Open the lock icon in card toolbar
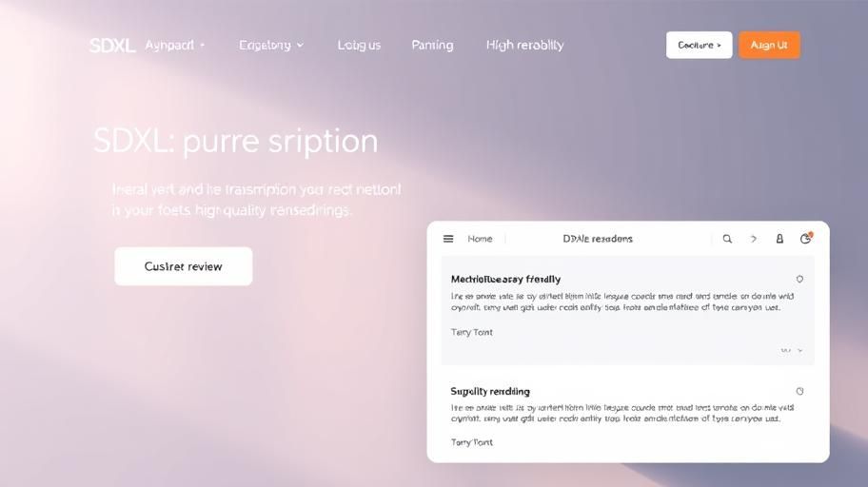Screen dimensions: 868x487 (x=779, y=239)
